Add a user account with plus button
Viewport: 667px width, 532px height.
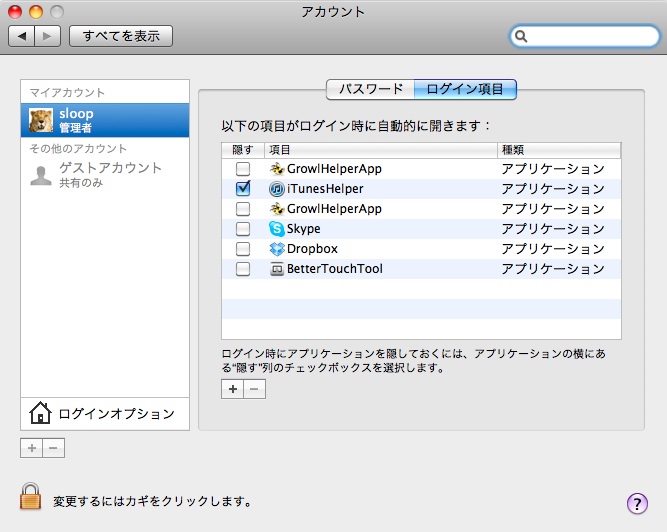[x=31, y=448]
